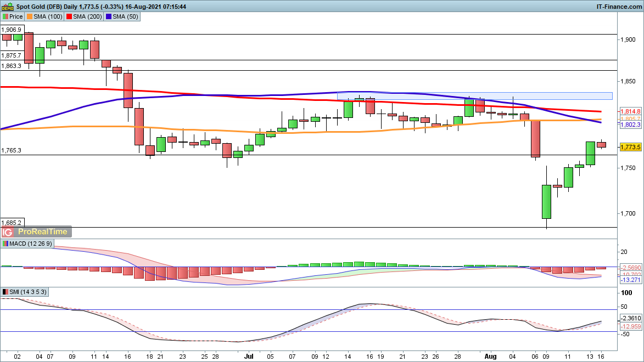Viewport: 644px width, 362px height.
Task: Click the red SMA (200) swatch
Action: tap(70, 16)
